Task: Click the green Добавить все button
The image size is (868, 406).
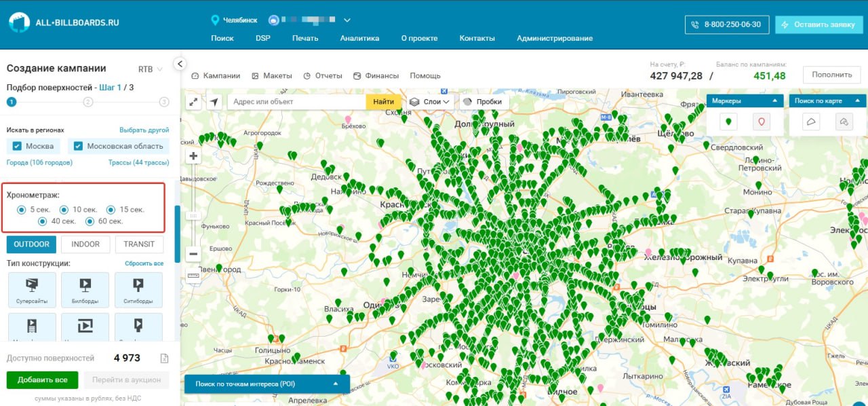Action: coord(42,380)
